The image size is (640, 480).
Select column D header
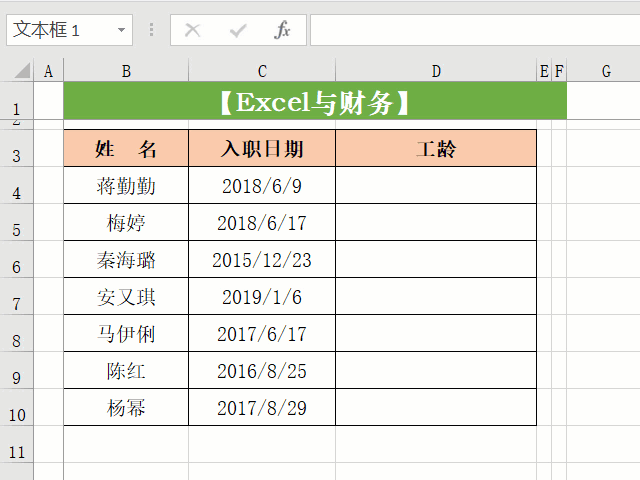[x=436, y=71]
